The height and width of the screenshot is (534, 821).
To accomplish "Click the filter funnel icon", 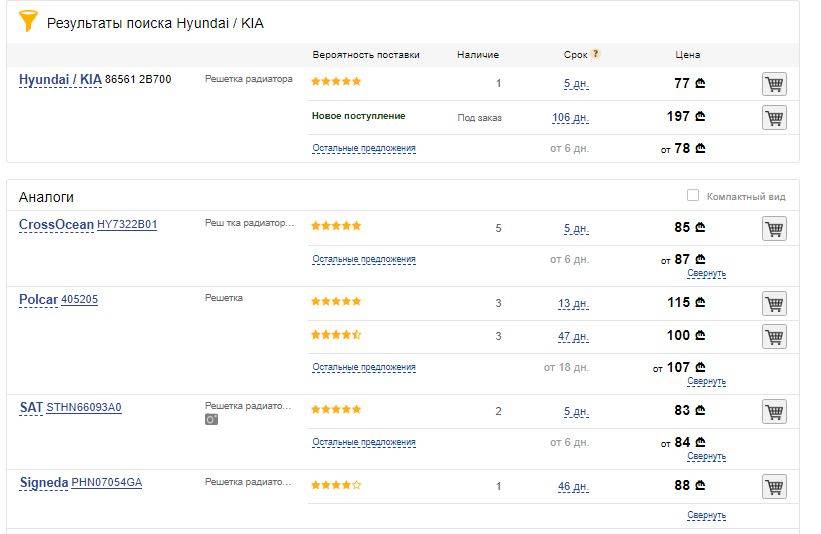I will (28, 21).
